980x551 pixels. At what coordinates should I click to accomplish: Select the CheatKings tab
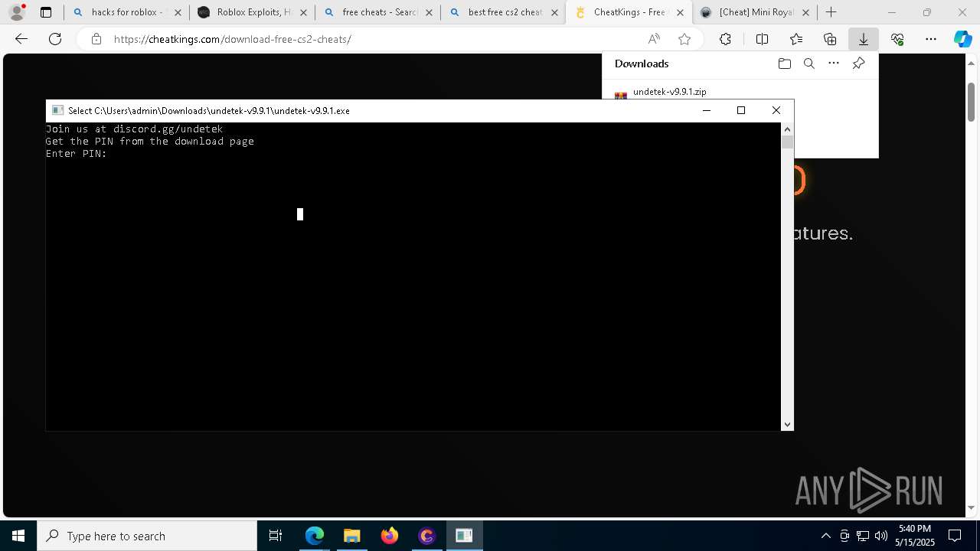(x=628, y=12)
